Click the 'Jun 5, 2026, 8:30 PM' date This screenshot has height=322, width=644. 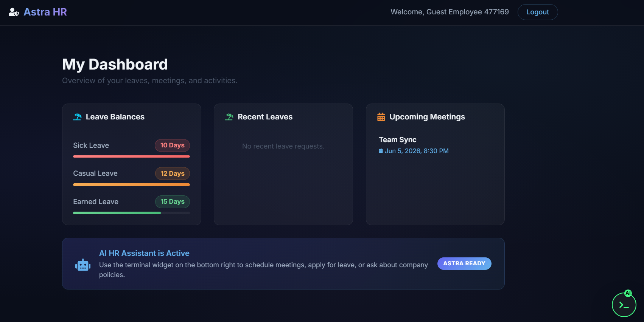417,151
